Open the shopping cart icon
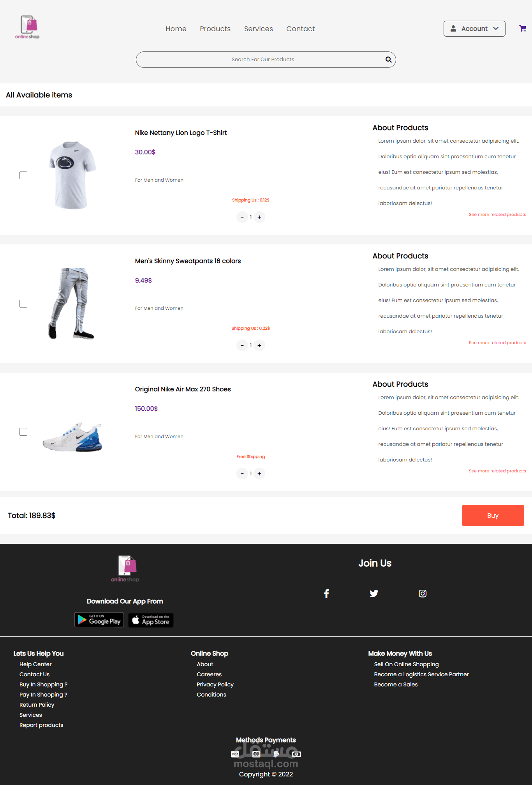The height and width of the screenshot is (785, 532). click(x=523, y=28)
